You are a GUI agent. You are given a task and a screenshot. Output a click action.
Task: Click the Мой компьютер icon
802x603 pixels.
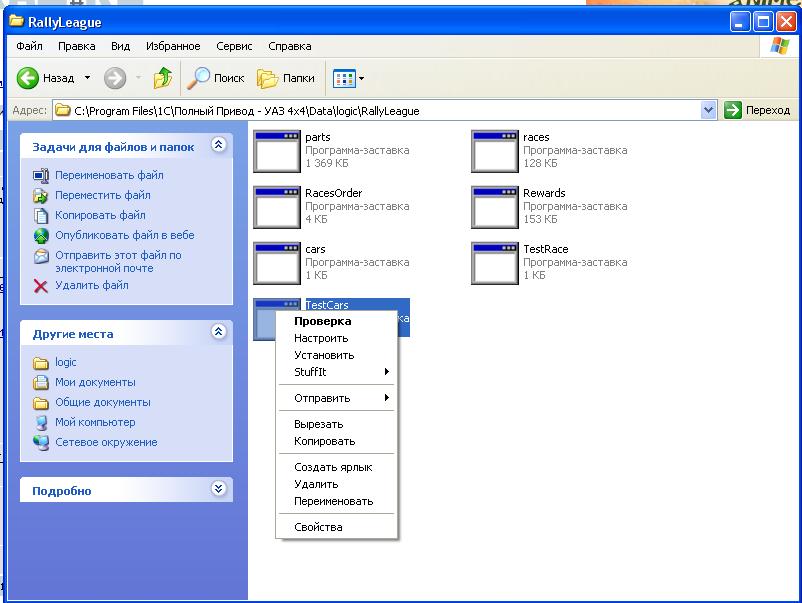point(41,422)
